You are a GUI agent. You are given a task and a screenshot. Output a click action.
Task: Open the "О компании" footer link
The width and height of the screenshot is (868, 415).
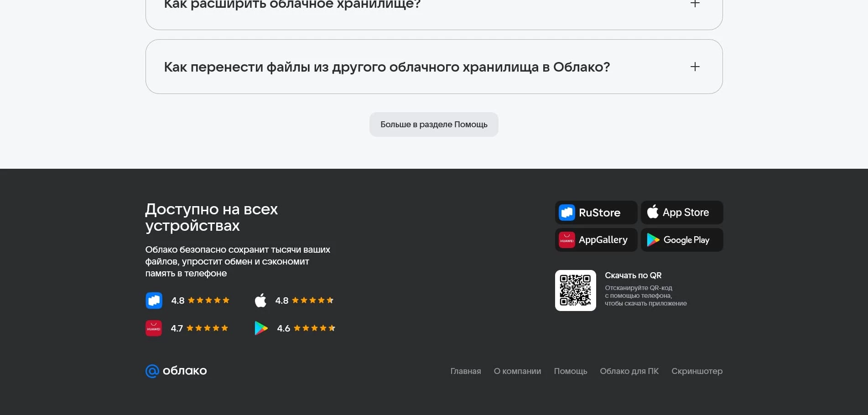(x=517, y=371)
